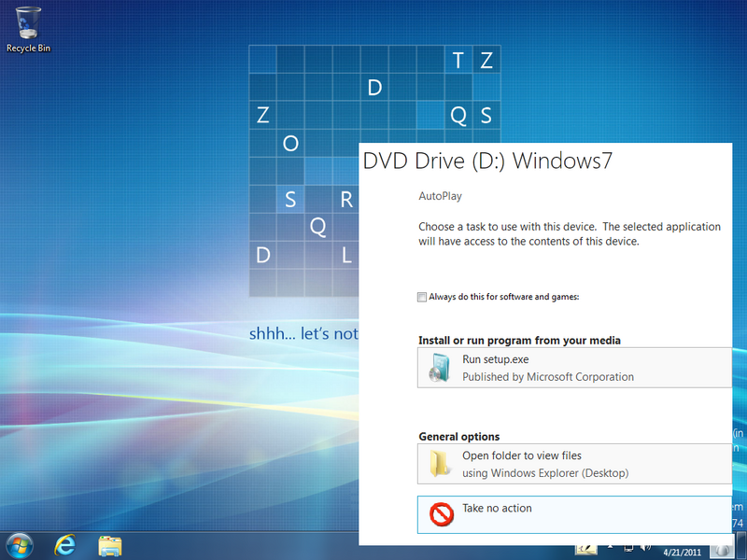Click the Install or run program heading

[x=519, y=341]
